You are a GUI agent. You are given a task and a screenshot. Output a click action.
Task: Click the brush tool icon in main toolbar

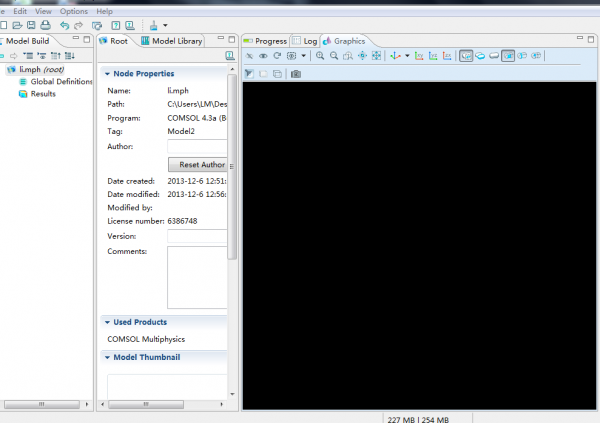click(153, 26)
